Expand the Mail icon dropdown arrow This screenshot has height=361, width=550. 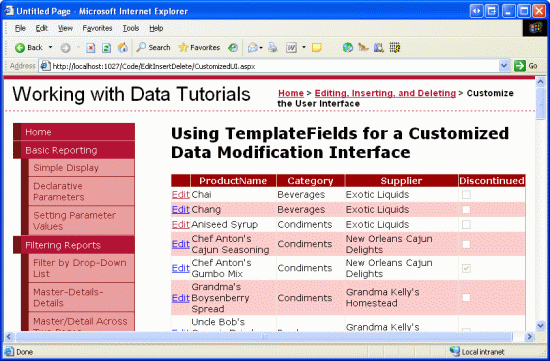point(261,47)
